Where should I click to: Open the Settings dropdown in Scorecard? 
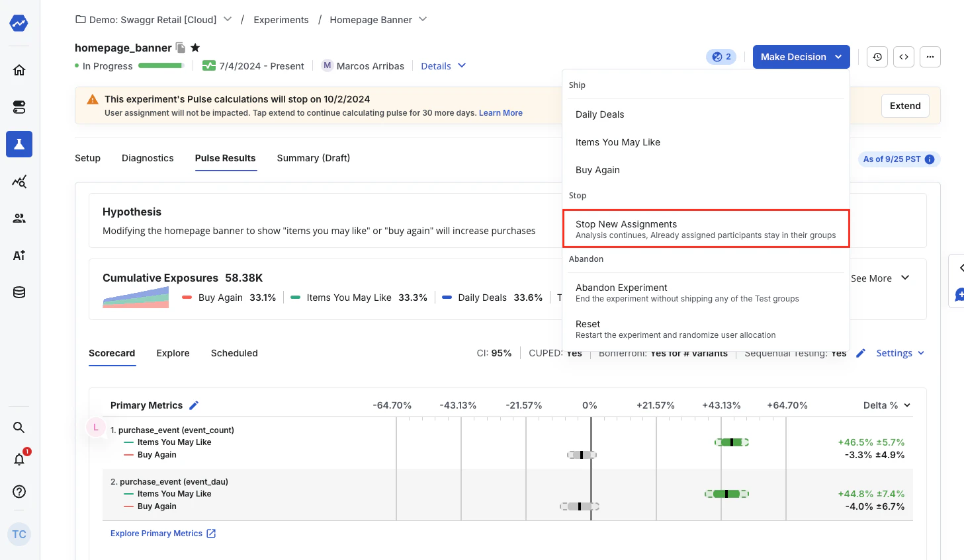900,353
